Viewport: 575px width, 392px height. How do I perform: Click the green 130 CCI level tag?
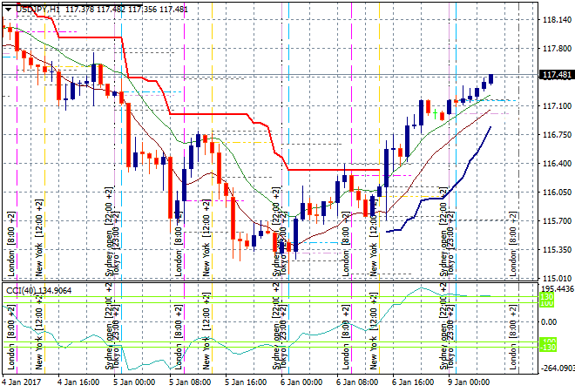[547, 296]
